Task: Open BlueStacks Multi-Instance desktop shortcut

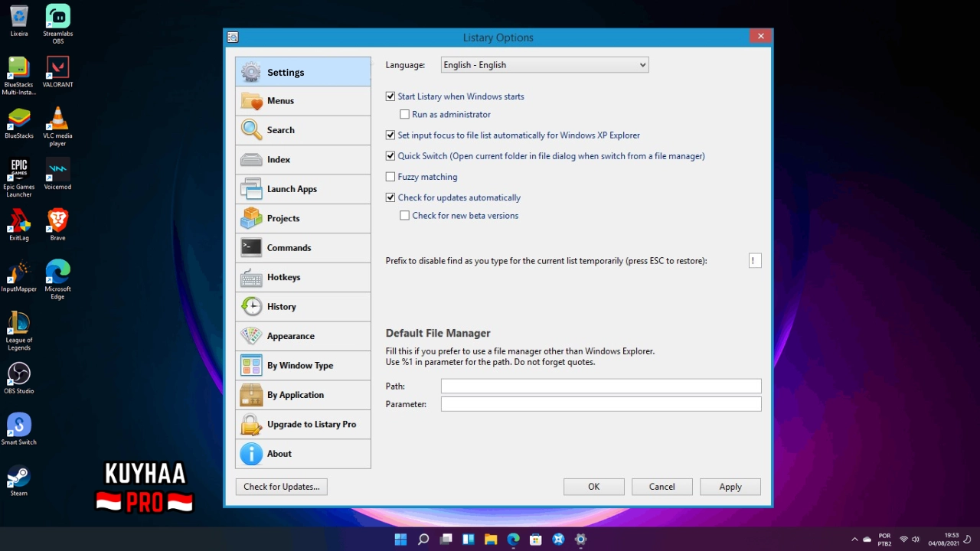Action: tap(19, 76)
